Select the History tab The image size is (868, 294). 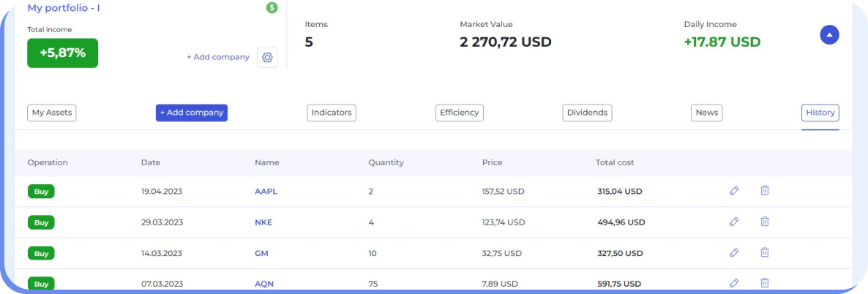coord(820,113)
